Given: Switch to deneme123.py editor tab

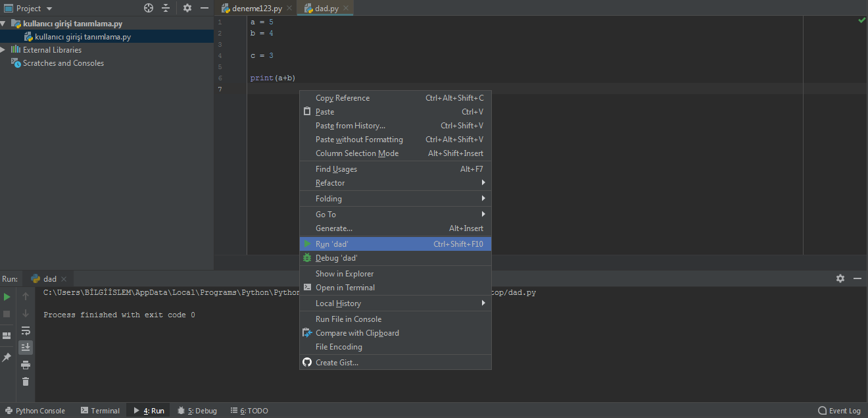Looking at the screenshot, I should 256,9.
